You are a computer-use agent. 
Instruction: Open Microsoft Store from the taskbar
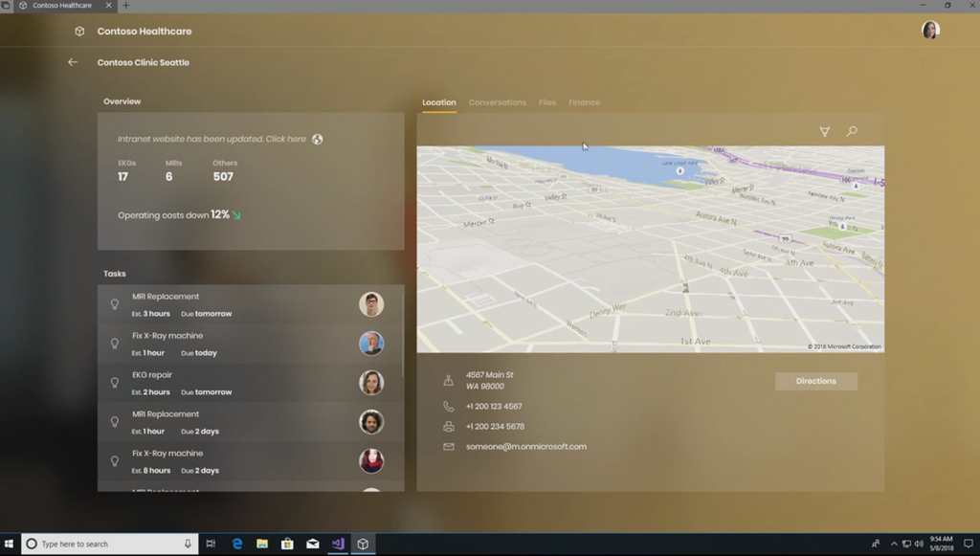[x=287, y=544]
